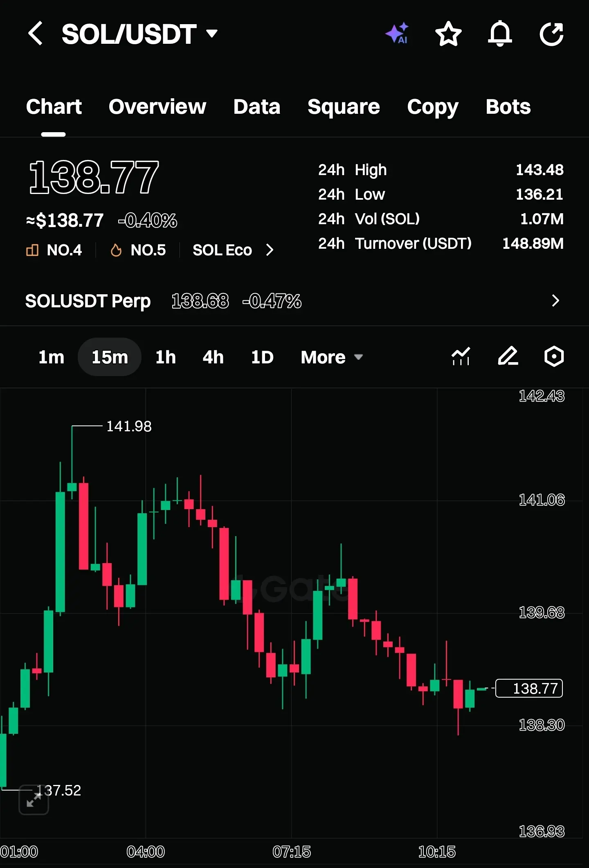Select the 1h timeframe
The height and width of the screenshot is (868, 589).
click(x=166, y=357)
